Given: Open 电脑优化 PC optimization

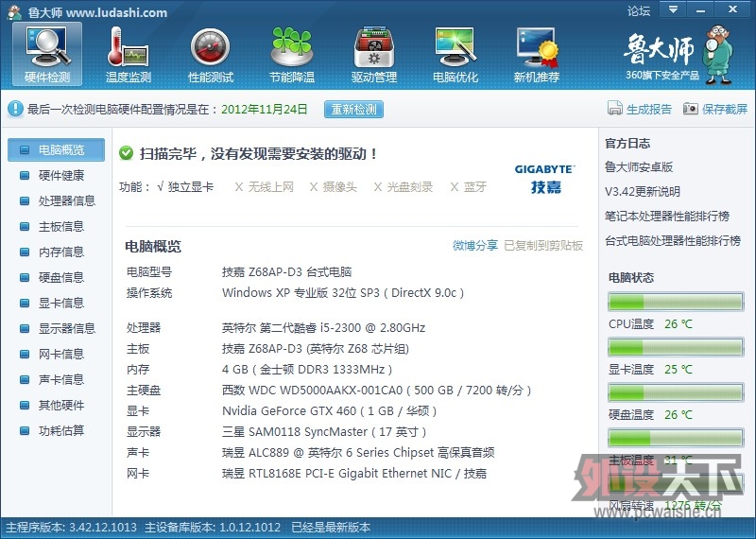Looking at the screenshot, I should (x=455, y=55).
